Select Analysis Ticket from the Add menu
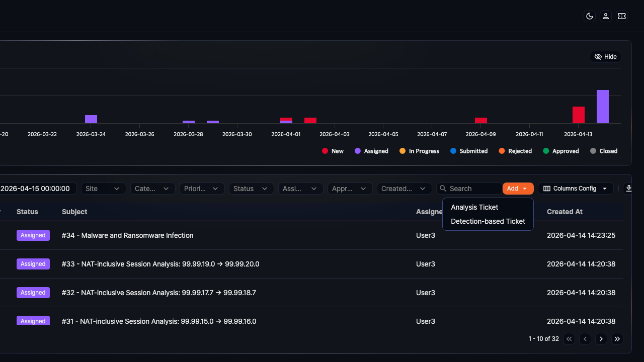Image resolution: width=644 pixels, height=362 pixels. coord(474,207)
